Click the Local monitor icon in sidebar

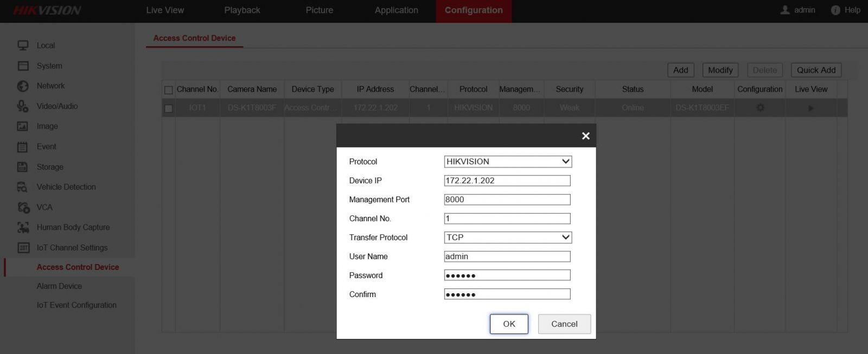point(23,46)
